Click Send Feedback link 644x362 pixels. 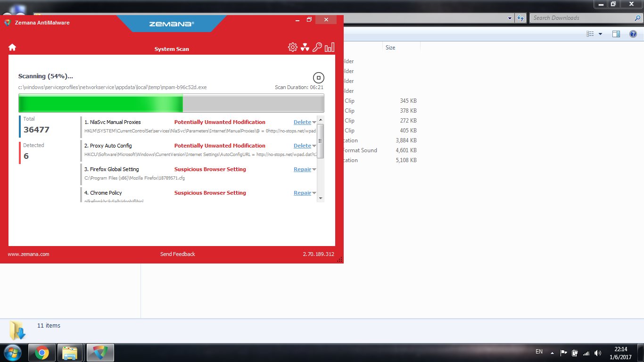click(x=178, y=254)
